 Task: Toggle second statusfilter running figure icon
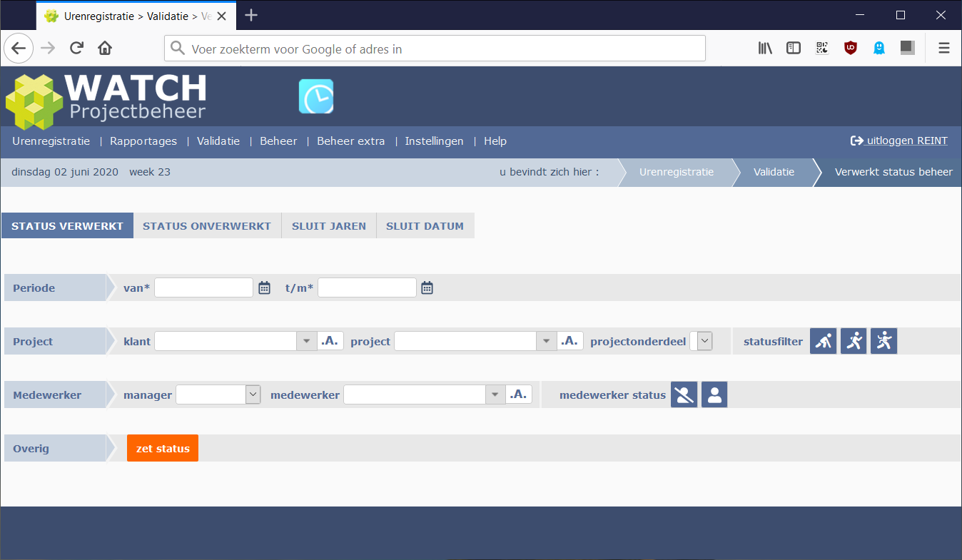point(854,341)
